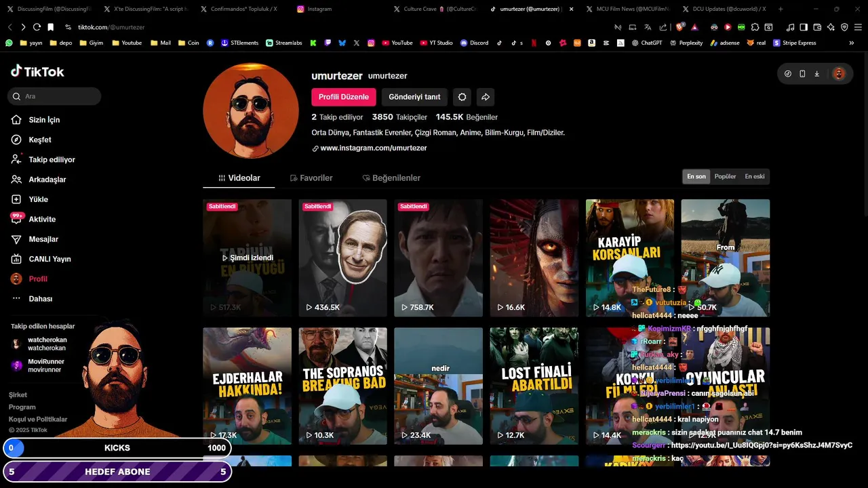Sort videos by En eski

[754, 177]
